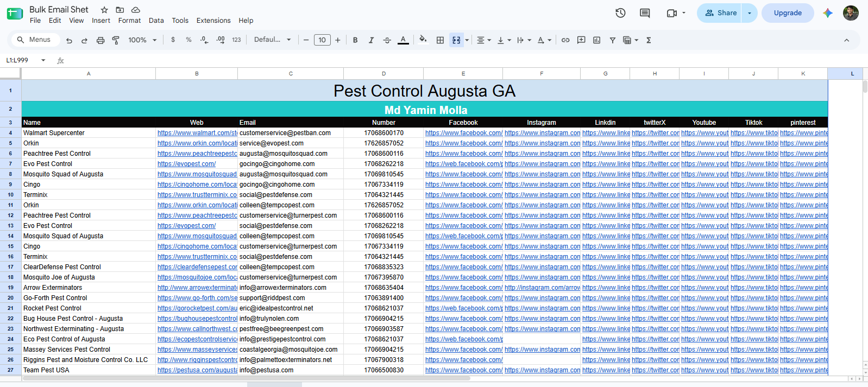Open the text color picker
Image resolution: width=868 pixels, height=387 pixels.
point(403,40)
